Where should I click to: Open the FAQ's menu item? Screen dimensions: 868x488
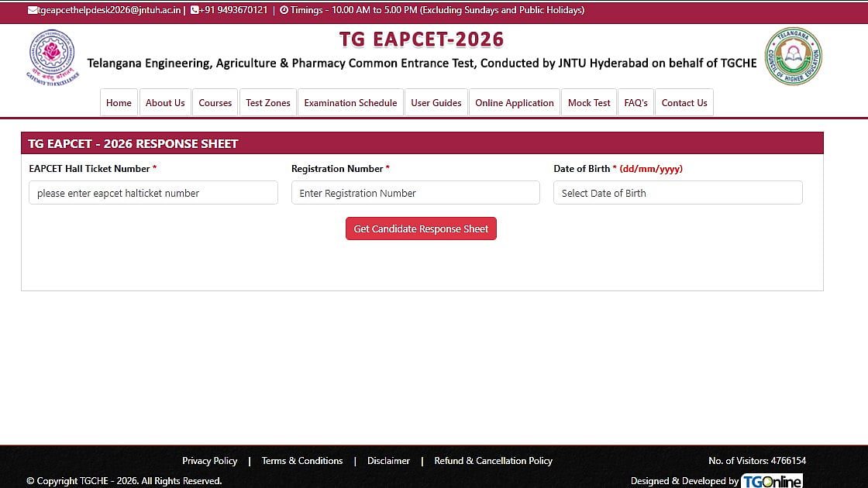click(x=635, y=103)
